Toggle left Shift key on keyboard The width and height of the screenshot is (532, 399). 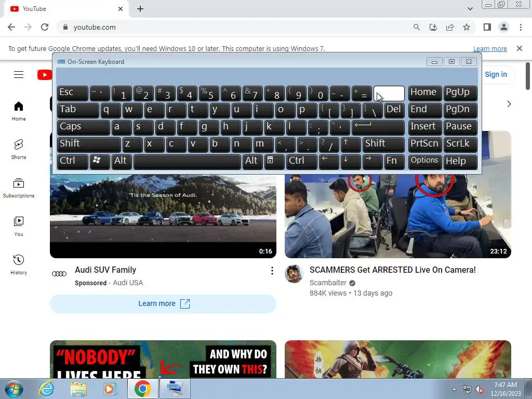pos(89,144)
